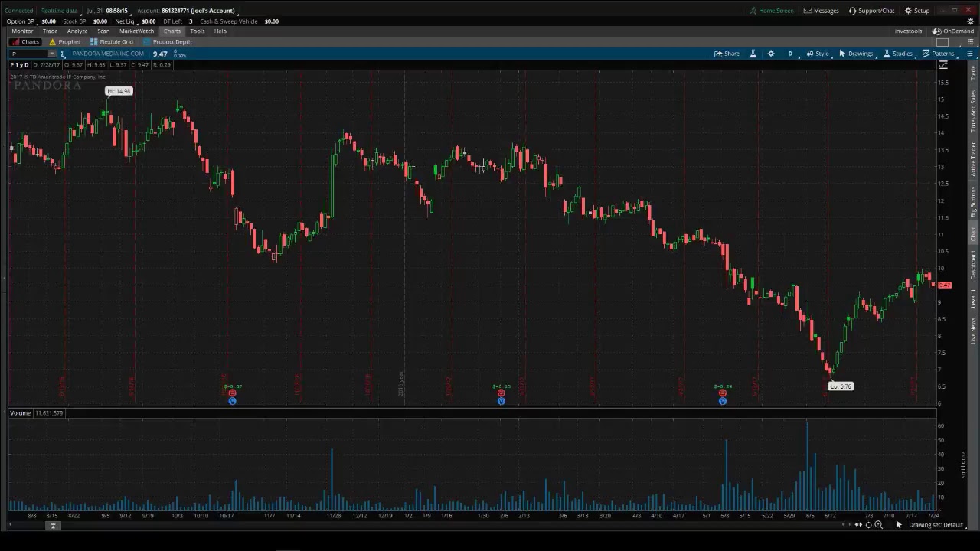Click the Connected status indicator
The height and width of the screenshot is (551, 980).
[x=18, y=11]
